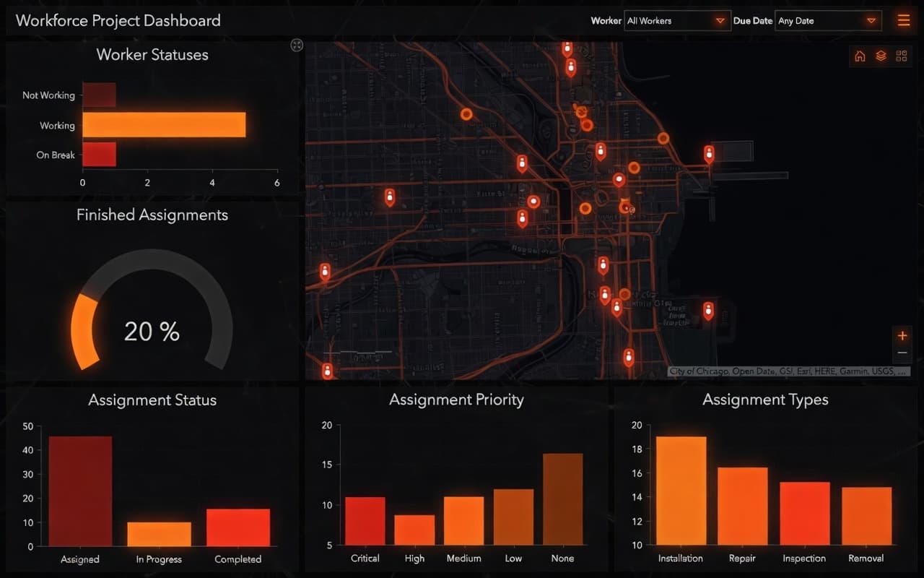Image resolution: width=924 pixels, height=578 pixels.
Task: Click the Inspection axis label
Action: click(805, 558)
